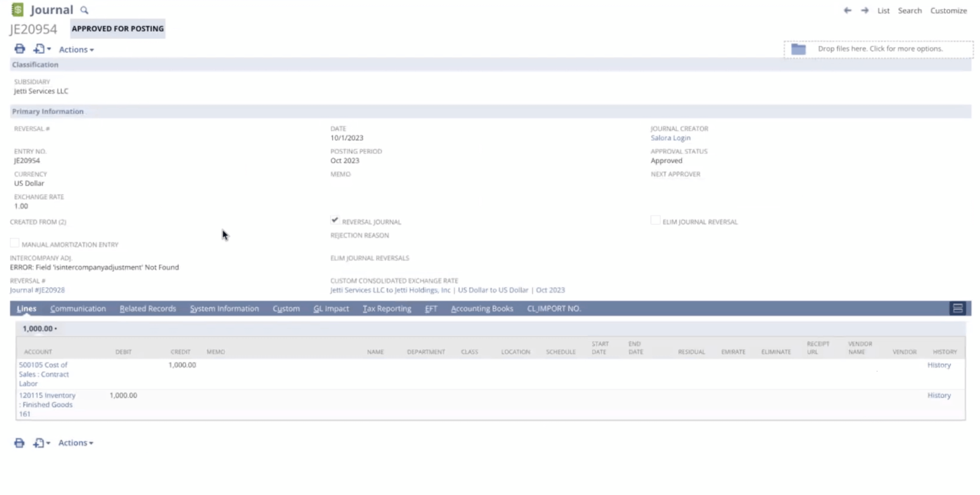980x495 pixels.
Task: Click the search magnifier icon beside Journal
Action: [84, 10]
